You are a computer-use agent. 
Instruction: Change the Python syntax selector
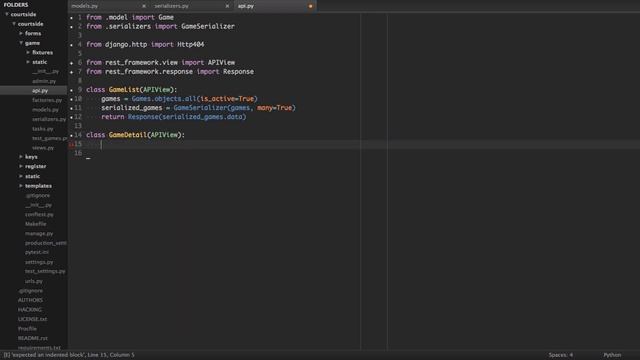(612, 355)
